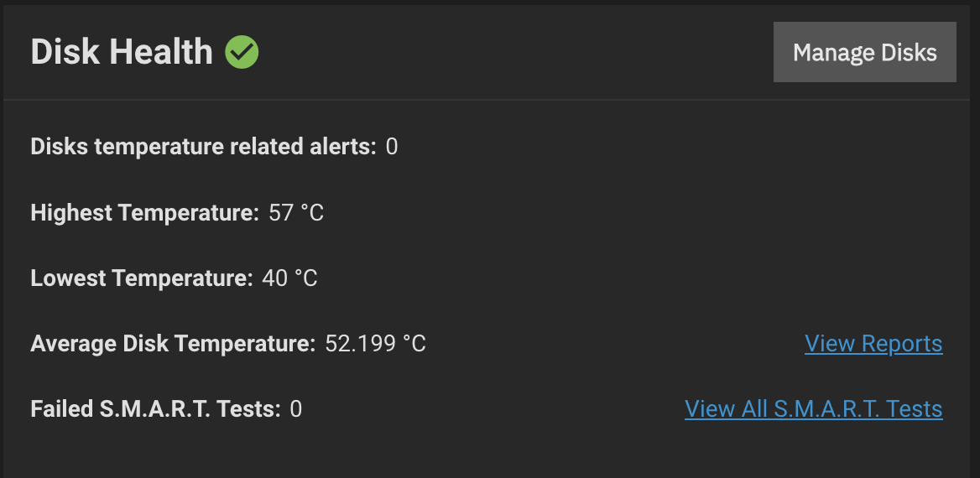Image resolution: width=980 pixels, height=478 pixels.
Task: Select the Average Disk Temperature label
Action: pyautogui.click(x=173, y=344)
